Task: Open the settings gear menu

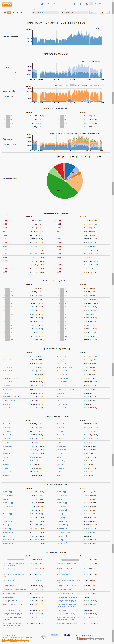Action: (x=75, y=4)
